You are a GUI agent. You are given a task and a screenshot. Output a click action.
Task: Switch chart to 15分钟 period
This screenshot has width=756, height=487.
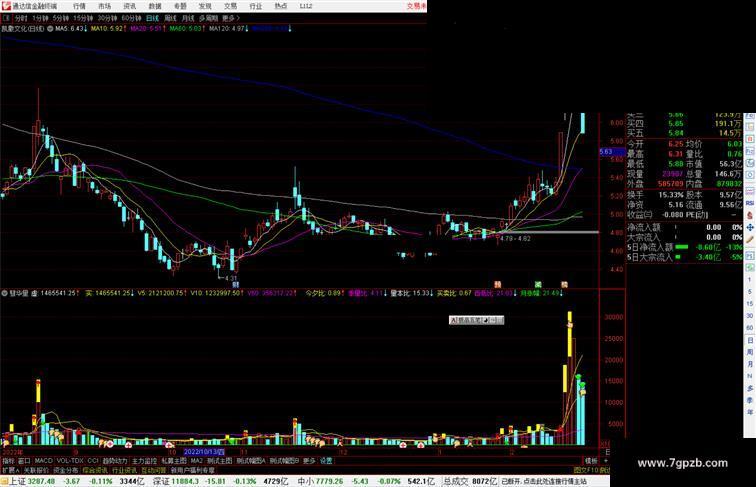[83, 18]
